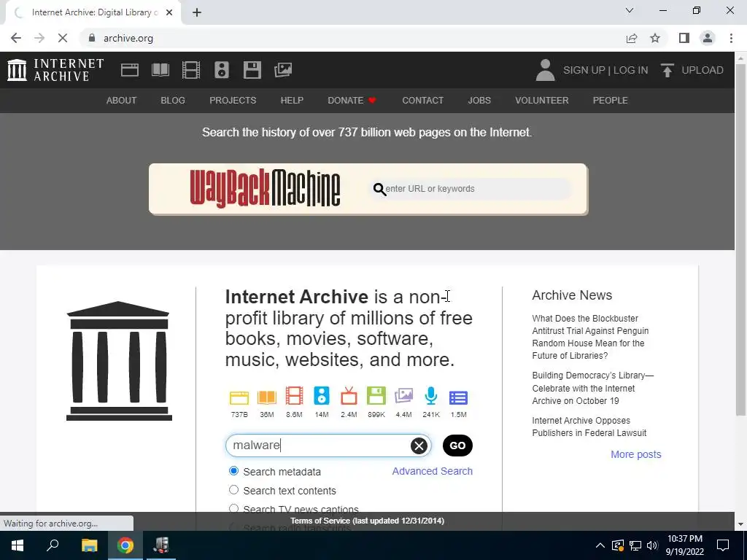Bookmark this page with the star icon
747x560 pixels.
[x=655, y=38]
